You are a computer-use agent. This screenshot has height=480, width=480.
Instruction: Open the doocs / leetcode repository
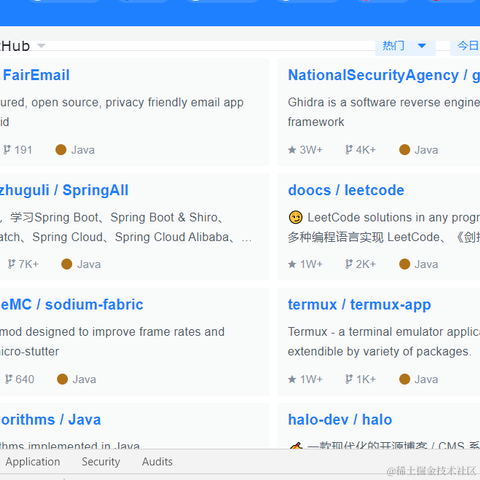click(x=346, y=190)
